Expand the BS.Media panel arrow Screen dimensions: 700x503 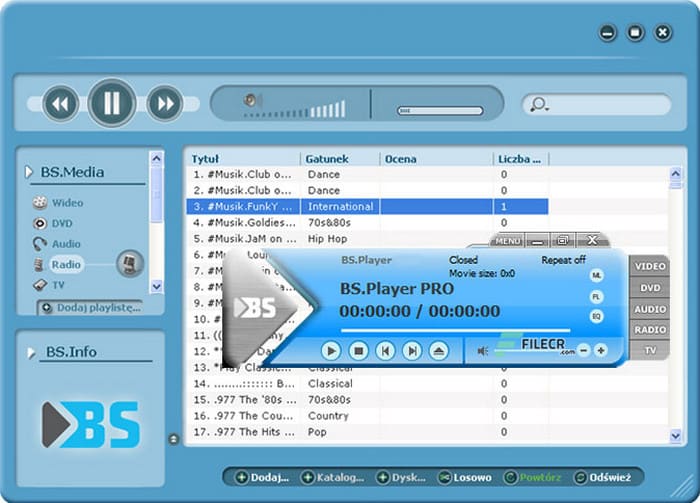(28, 173)
